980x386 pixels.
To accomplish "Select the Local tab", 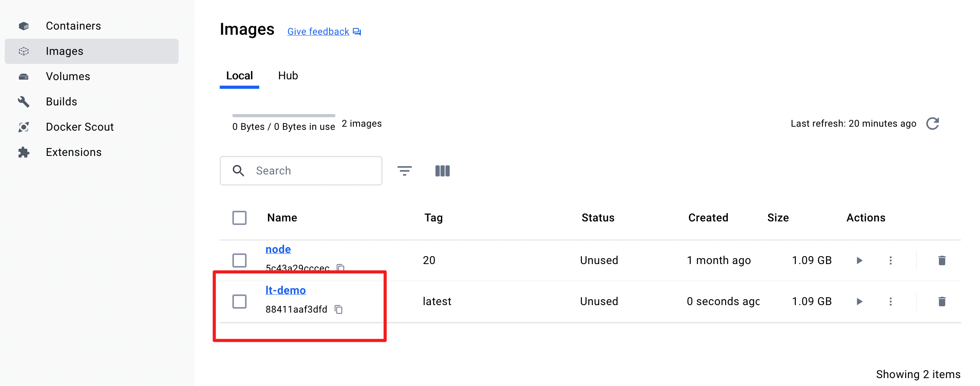I will (x=239, y=76).
